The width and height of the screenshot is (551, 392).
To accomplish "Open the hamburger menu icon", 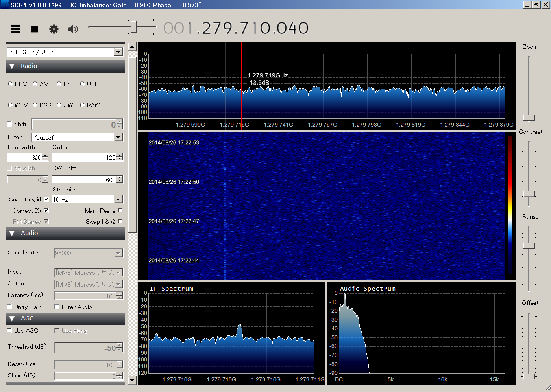I will click(15, 29).
